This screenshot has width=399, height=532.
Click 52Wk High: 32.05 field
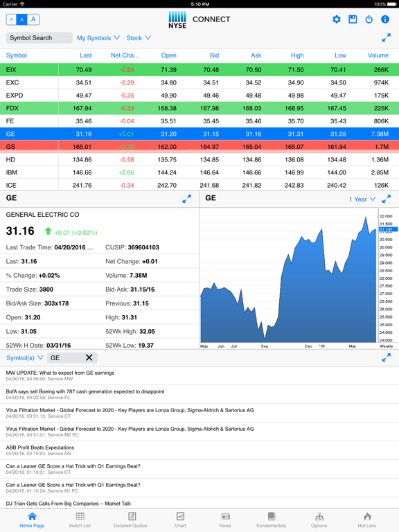pos(130,332)
